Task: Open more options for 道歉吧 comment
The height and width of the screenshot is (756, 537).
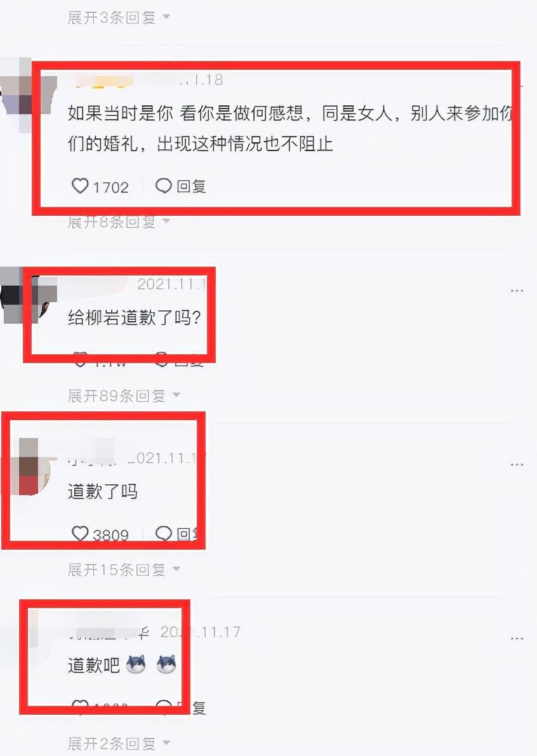Action: (517, 639)
